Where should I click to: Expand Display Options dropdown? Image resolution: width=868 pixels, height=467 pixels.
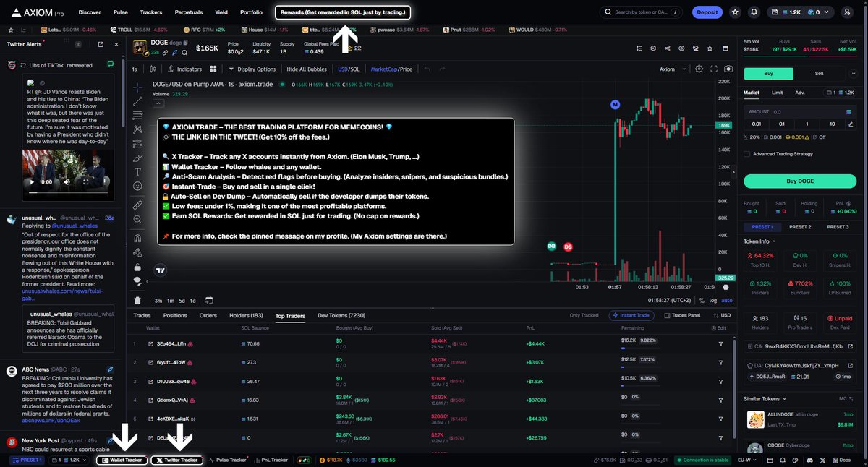coord(252,69)
